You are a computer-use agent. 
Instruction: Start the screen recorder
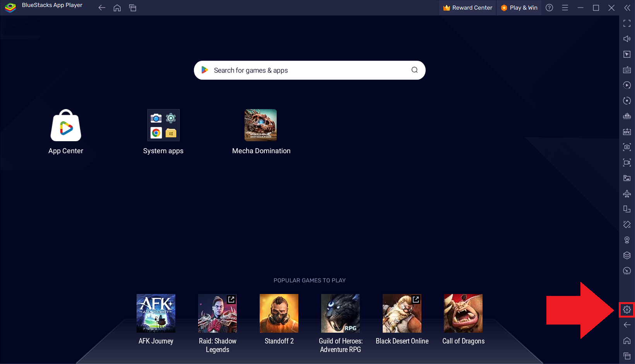(x=627, y=162)
